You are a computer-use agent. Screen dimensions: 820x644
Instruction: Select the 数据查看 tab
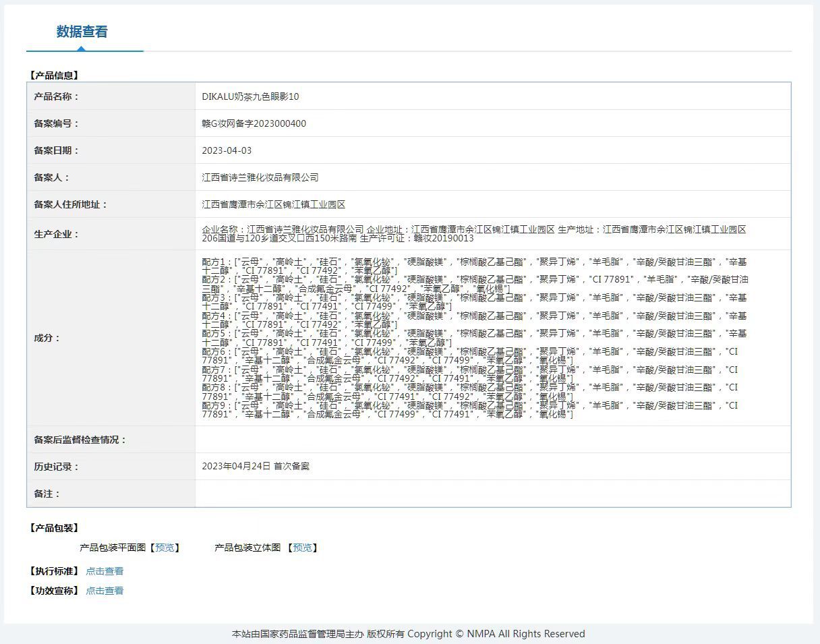tap(82, 32)
